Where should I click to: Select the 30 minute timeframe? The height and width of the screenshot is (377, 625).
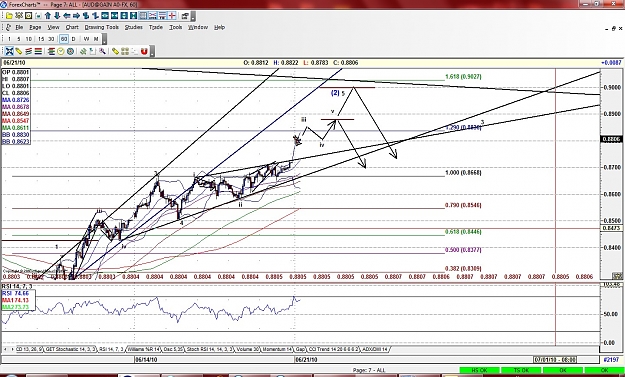pos(51,39)
